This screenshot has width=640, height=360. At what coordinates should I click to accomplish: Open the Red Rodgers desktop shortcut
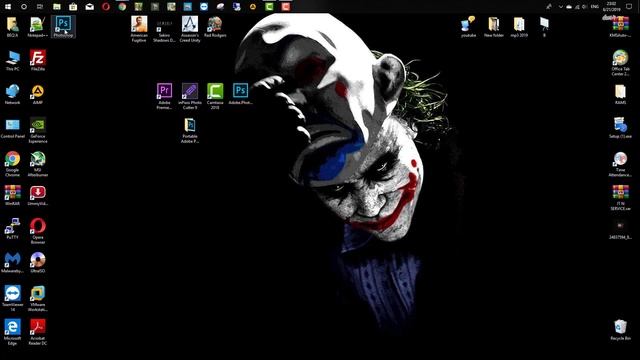[x=215, y=27]
